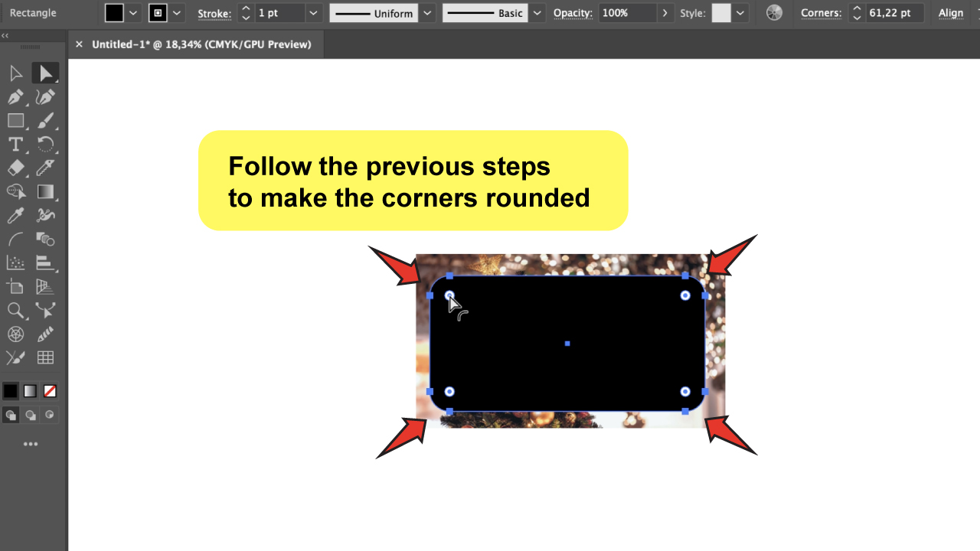Click the Style swatch preview
The image size is (980, 551).
(x=721, y=13)
